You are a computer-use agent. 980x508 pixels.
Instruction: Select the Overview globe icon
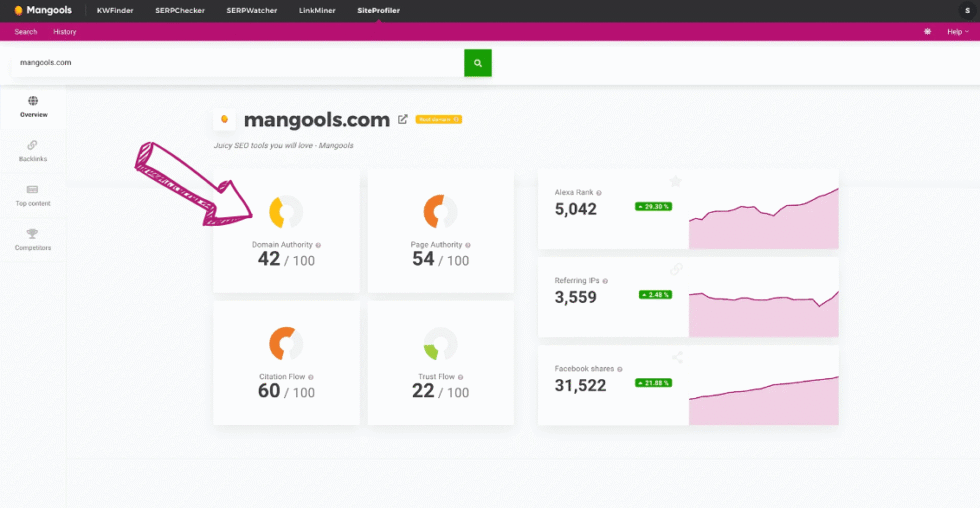(x=33, y=101)
